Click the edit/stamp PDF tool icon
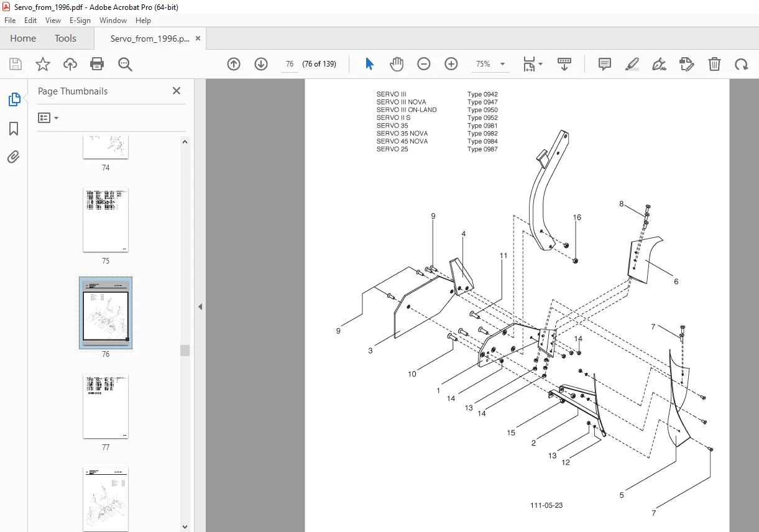Viewport: 759px width, 532px height. (686, 64)
